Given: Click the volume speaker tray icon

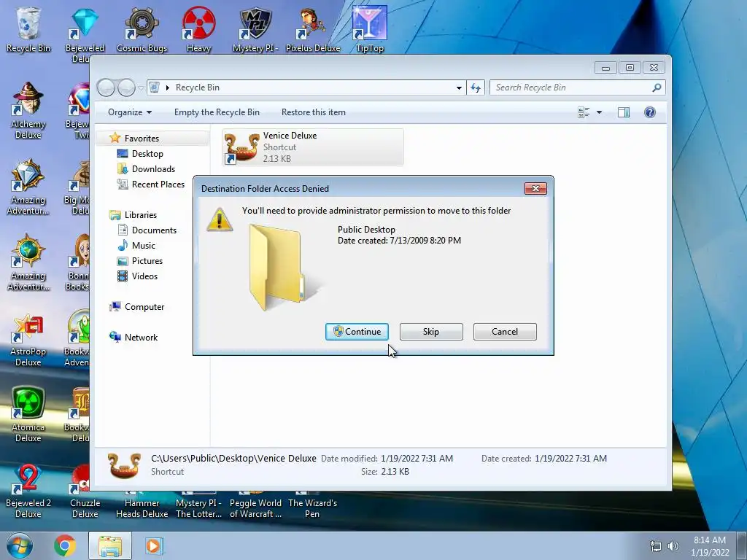Looking at the screenshot, I should point(673,546).
